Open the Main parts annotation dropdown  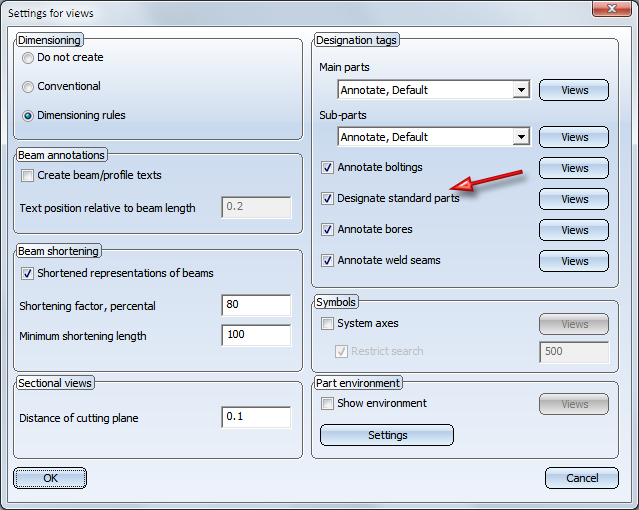(521, 90)
